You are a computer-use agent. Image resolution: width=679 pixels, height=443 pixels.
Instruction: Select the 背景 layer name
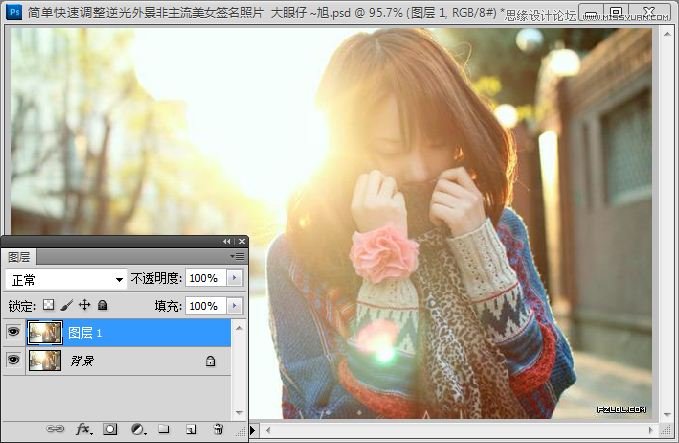click(x=81, y=361)
